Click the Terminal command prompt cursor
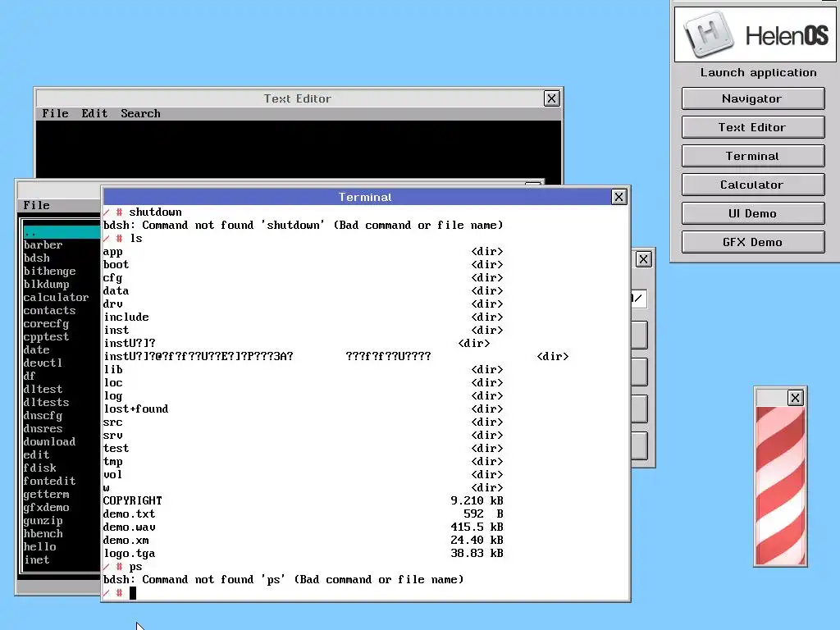This screenshot has width=840, height=630. pos(133,592)
